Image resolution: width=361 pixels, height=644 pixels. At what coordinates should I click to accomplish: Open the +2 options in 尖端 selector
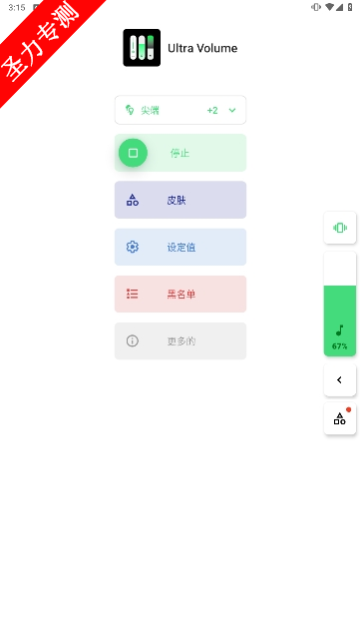[212, 110]
